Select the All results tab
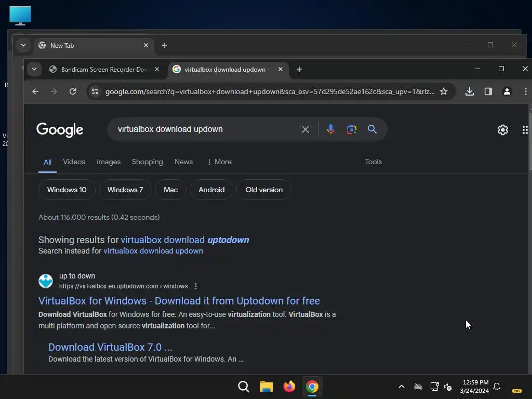 coord(47,162)
